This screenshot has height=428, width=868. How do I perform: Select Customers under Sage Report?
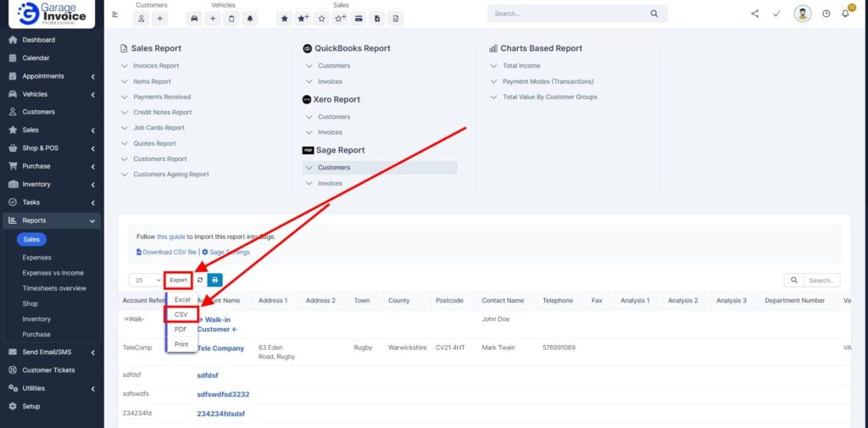(380, 167)
